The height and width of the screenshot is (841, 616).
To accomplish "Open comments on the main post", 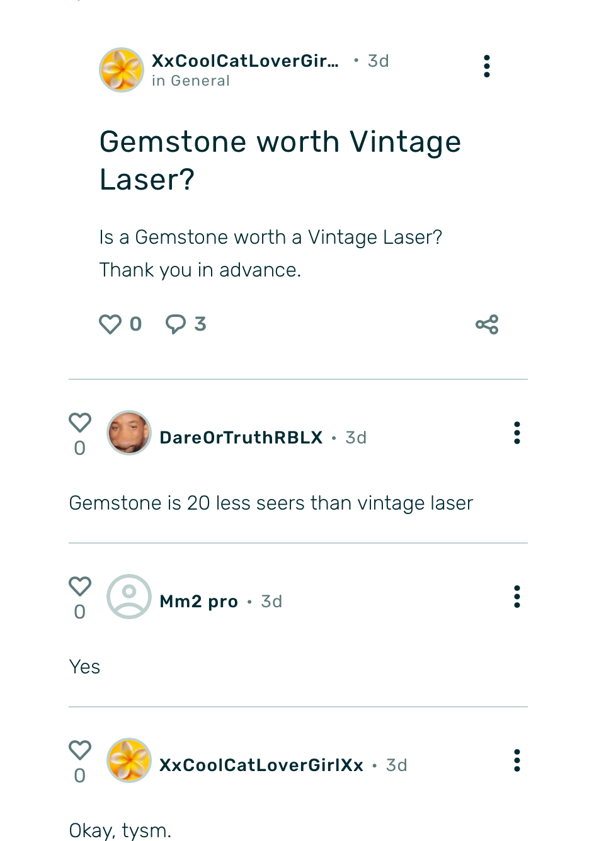I will point(176,324).
